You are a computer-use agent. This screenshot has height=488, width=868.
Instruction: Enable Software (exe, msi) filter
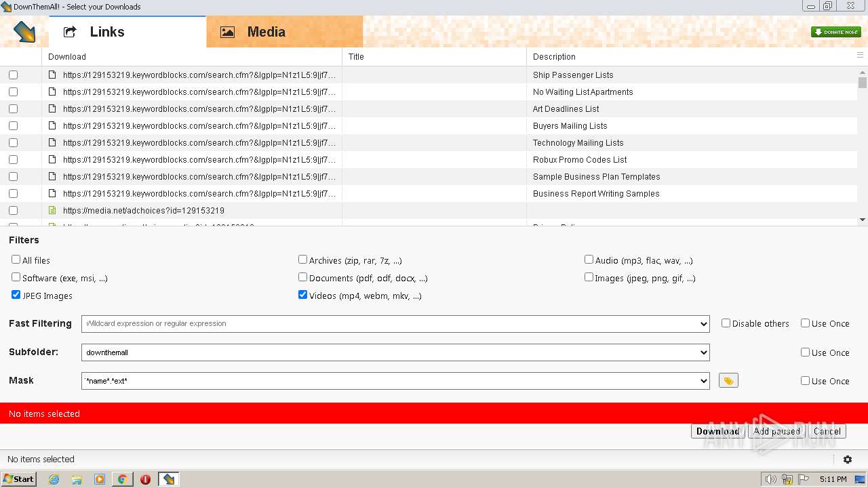click(16, 277)
